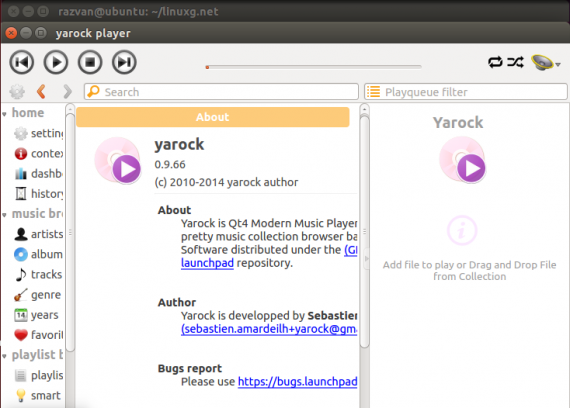Click the artists person icon
The image size is (570, 408).
click(x=21, y=234)
